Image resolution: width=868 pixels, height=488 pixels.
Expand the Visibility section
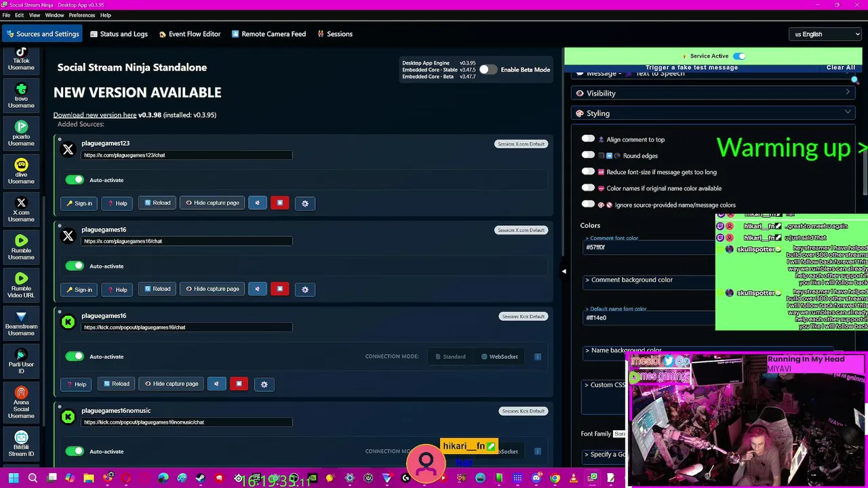(713, 93)
